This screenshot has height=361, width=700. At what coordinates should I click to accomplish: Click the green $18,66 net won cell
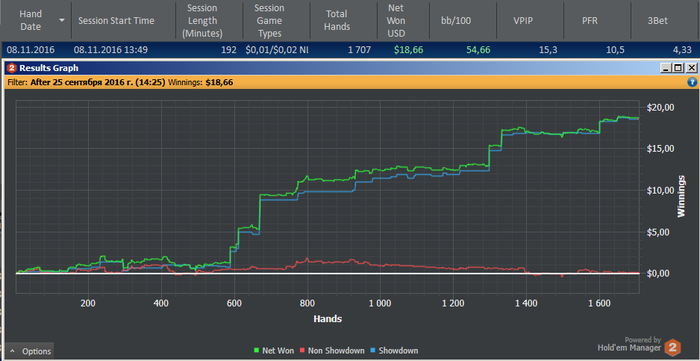(x=408, y=50)
